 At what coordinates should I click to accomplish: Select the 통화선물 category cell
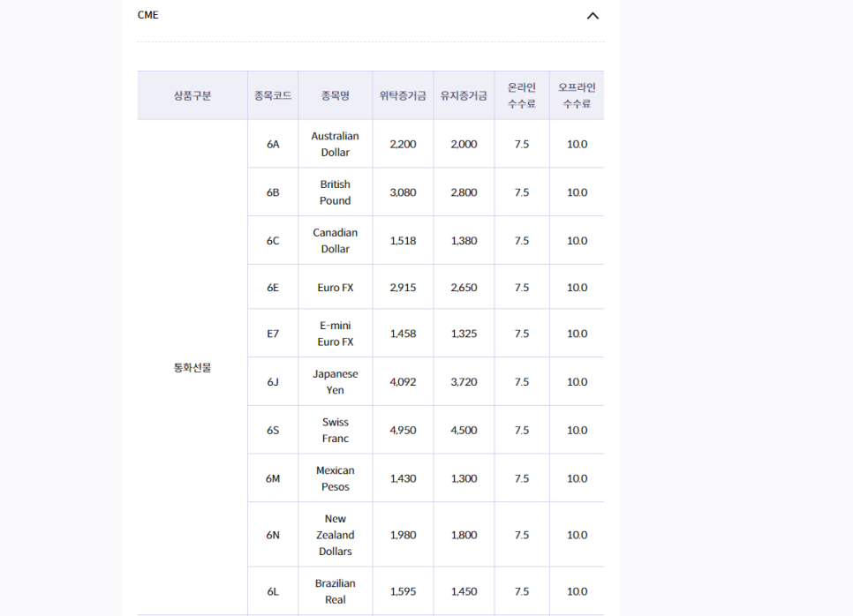(x=192, y=367)
